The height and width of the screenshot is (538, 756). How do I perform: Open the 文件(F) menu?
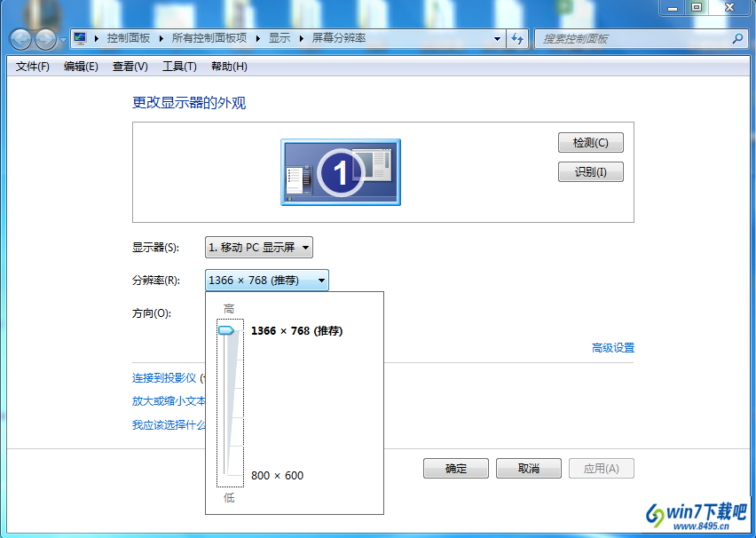point(32,67)
